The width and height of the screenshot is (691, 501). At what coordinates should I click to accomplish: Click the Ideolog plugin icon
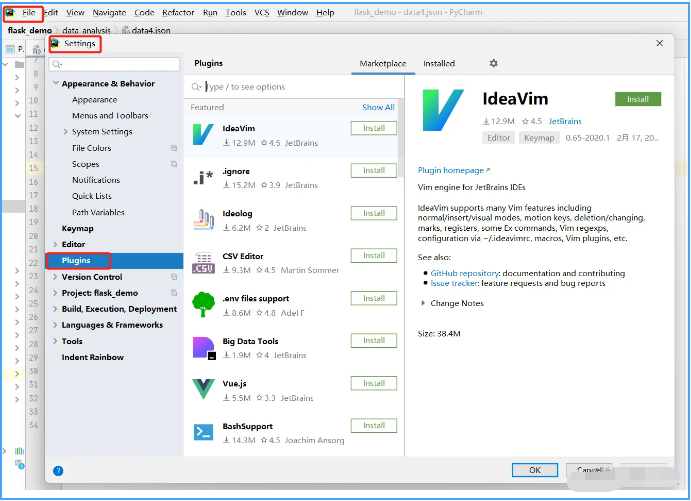(x=203, y=219)
